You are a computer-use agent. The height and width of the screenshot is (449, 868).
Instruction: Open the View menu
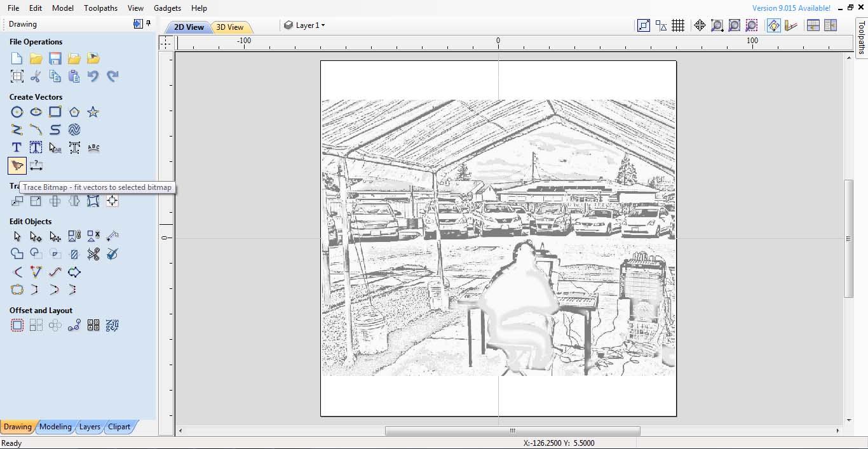[135, 8]
